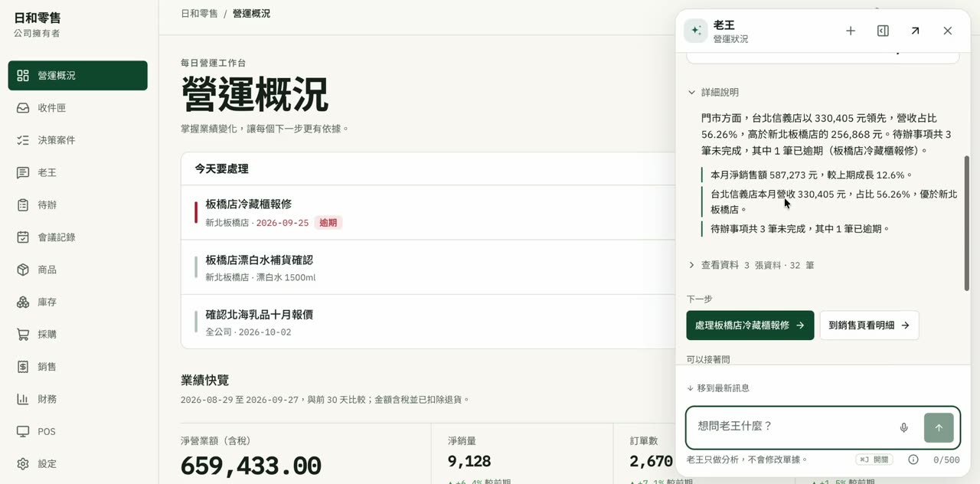Screen dimensions: 980x484
Task: Select 財務 label in sidebar menu
Action: (x=47, y=399)
